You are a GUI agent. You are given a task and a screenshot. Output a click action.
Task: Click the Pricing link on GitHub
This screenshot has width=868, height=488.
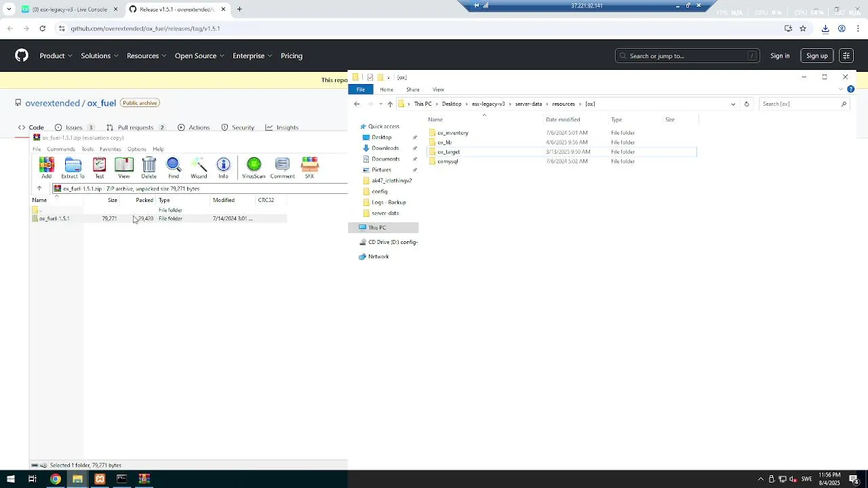pyautogui.click(x=292, y=56)
